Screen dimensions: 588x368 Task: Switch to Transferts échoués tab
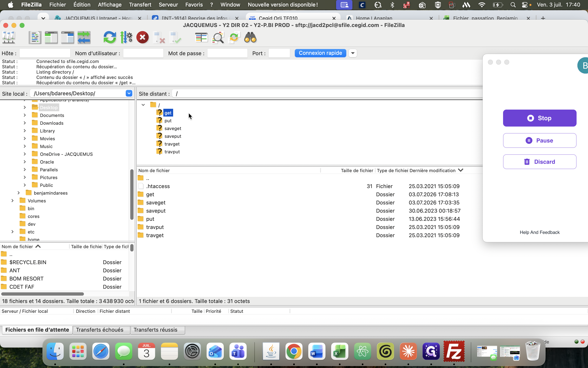100,330
